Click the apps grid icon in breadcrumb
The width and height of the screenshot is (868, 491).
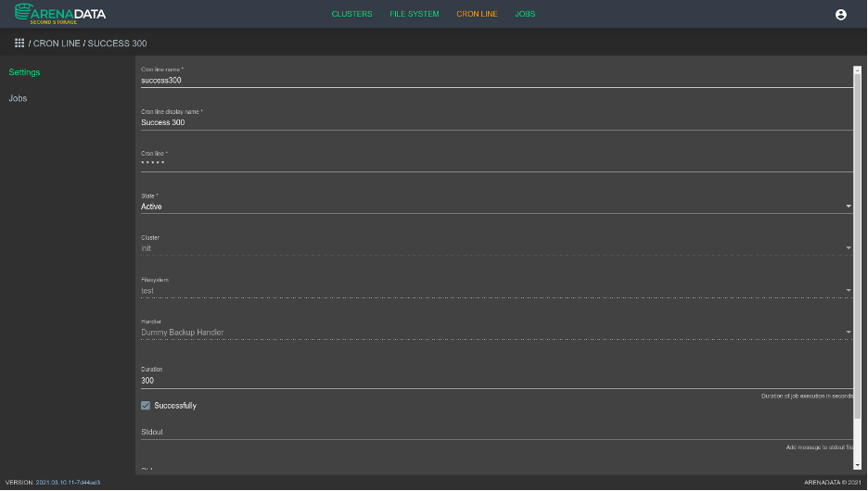19,44
